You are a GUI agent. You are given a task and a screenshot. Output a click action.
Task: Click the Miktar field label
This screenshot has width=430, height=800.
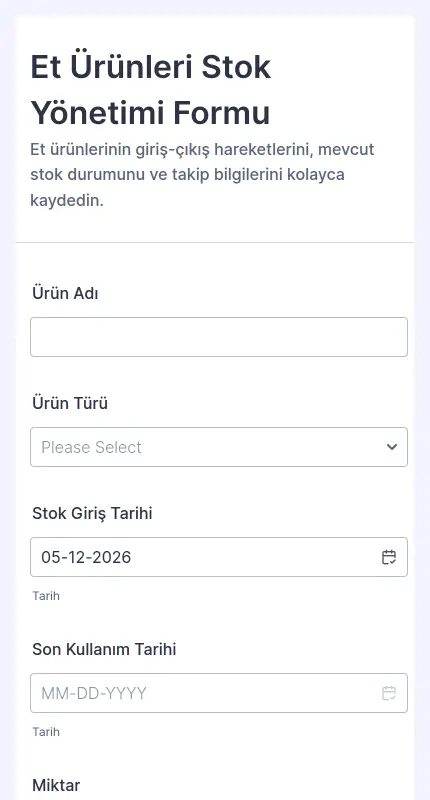coord(56,785)
